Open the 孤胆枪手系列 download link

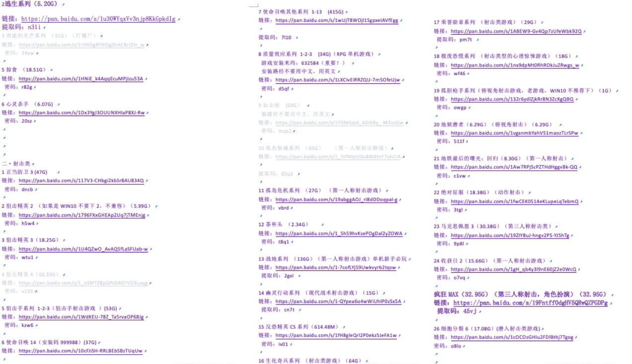coord(512,99)
